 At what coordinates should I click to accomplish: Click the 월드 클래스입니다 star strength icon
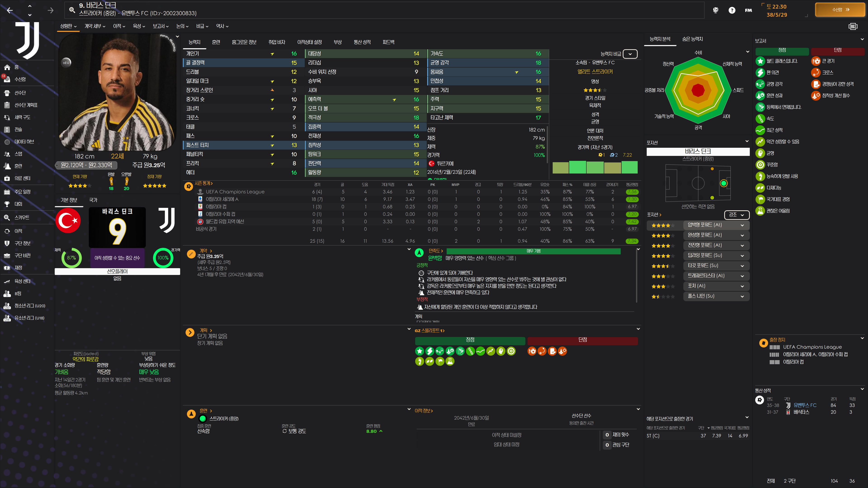coord(760,61)
